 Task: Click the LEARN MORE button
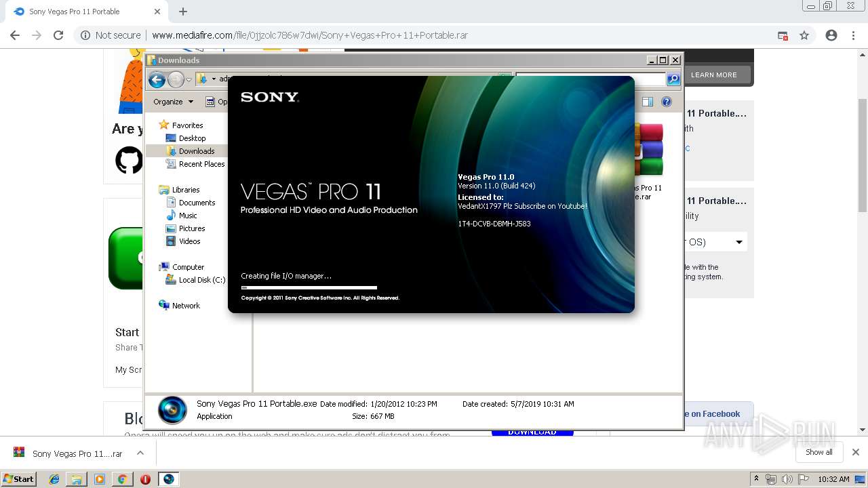coord(714,75)
